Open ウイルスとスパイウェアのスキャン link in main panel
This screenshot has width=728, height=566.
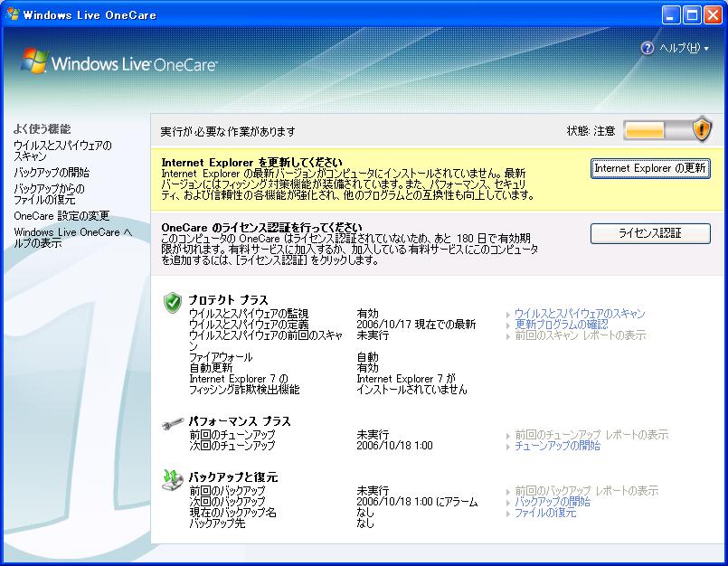[580, 314]
